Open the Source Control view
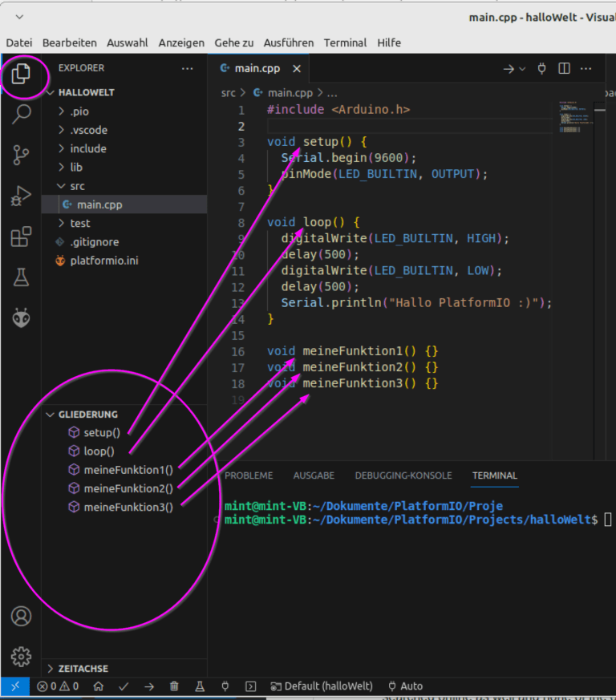 coord(22,155)
